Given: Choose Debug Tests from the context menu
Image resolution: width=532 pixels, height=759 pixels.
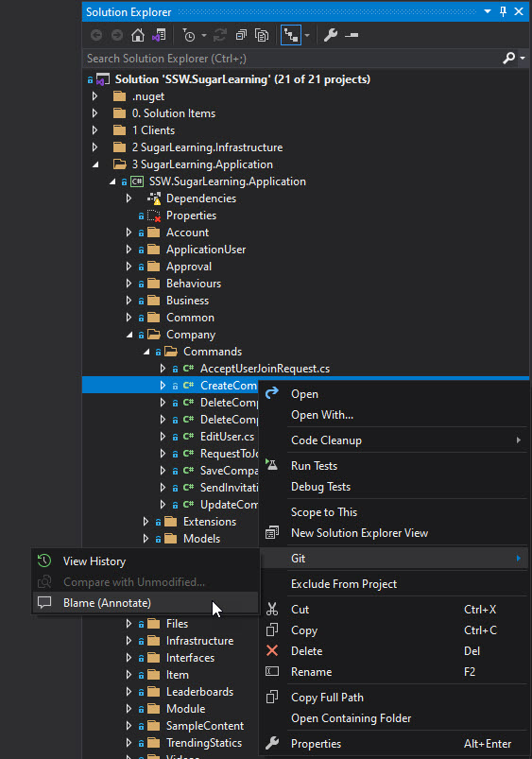Looking at the screenshot, I should (393, 487).
